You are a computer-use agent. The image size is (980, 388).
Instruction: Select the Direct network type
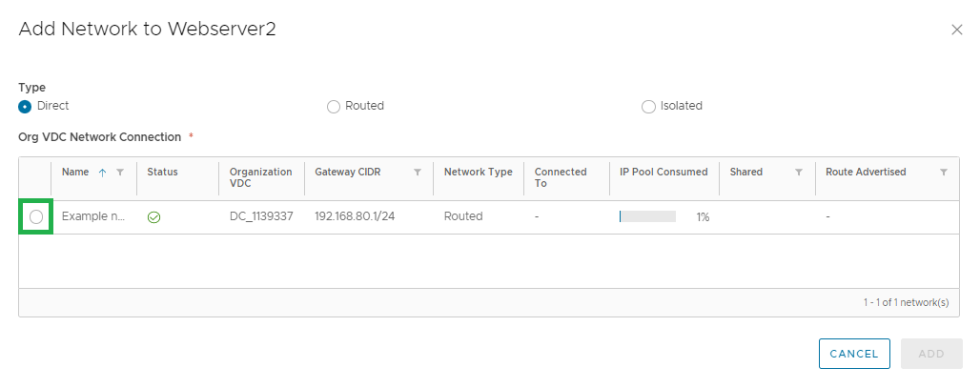pyautogui.click(x=25, y=107)
